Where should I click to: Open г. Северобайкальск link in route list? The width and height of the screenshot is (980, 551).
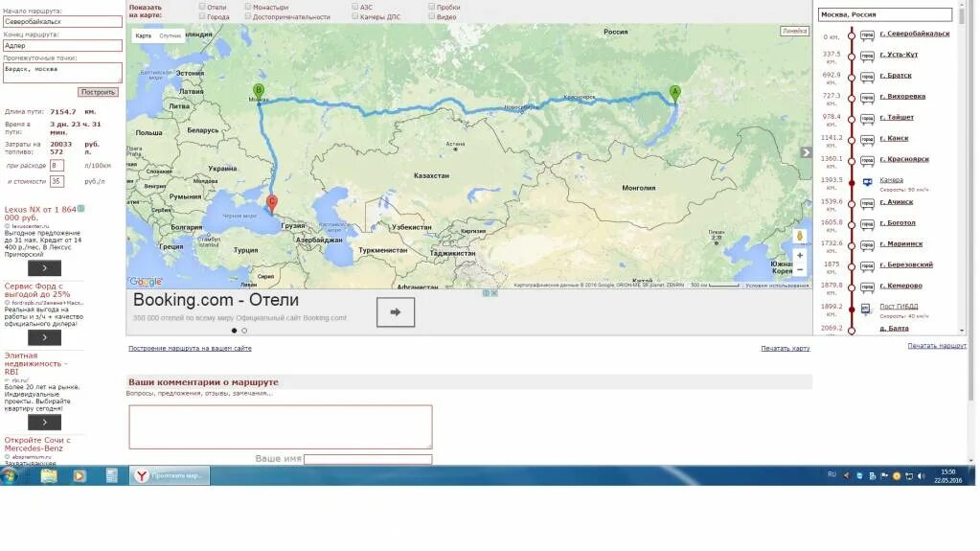point(914,34)
